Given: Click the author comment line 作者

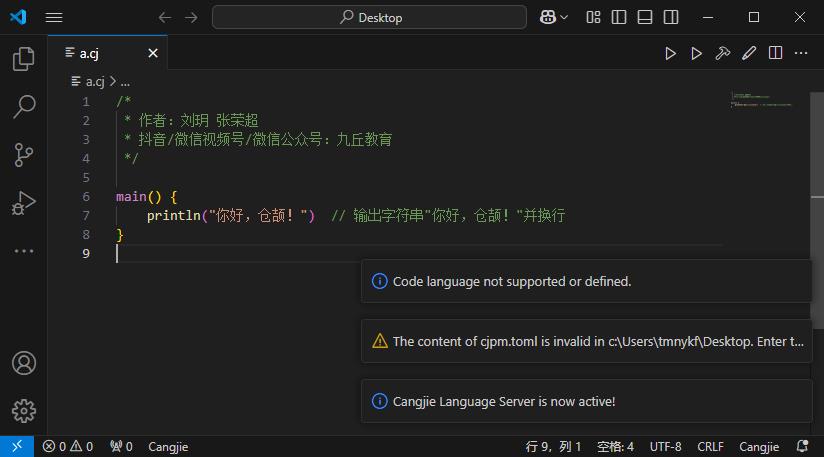Looking at the screenshot, I should [x=191, y=120].
